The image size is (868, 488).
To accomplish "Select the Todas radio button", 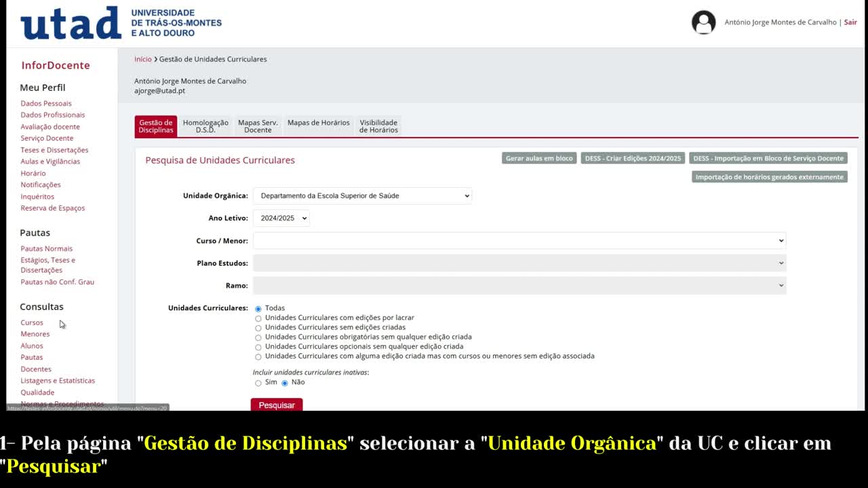I will [258, 308].
